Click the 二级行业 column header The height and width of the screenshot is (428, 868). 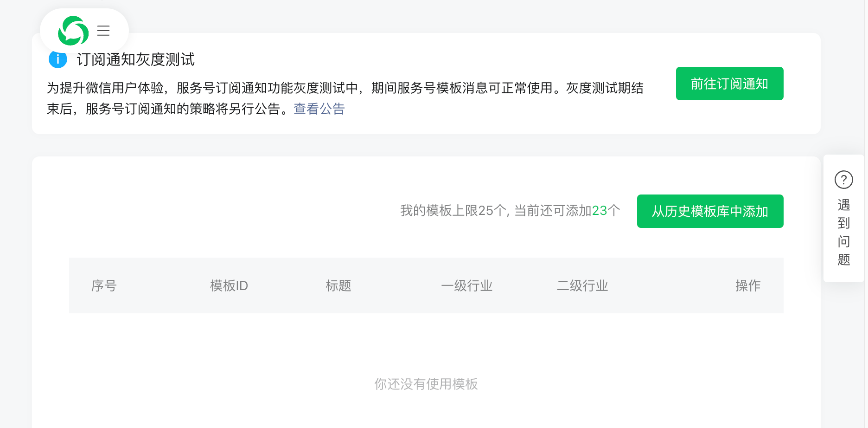582,285
